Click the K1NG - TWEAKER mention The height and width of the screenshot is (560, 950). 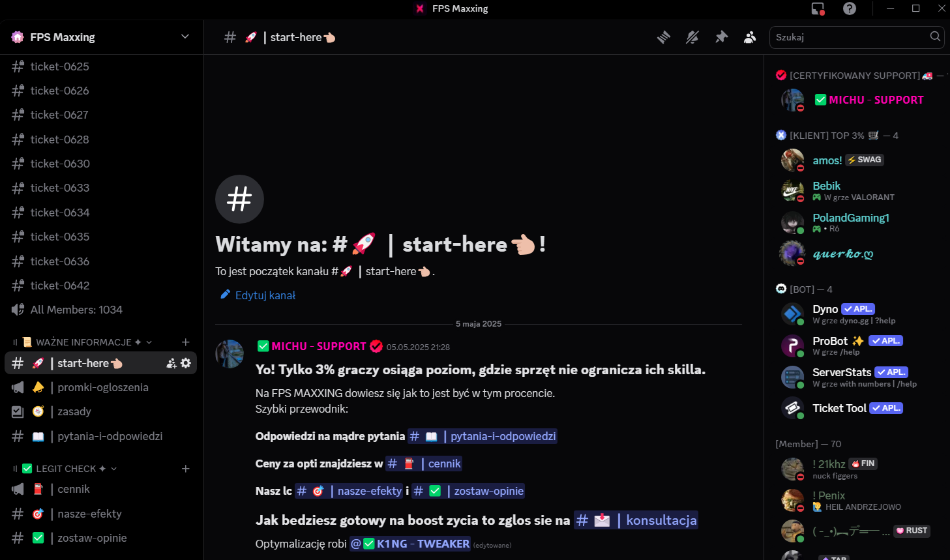(410, 544)
